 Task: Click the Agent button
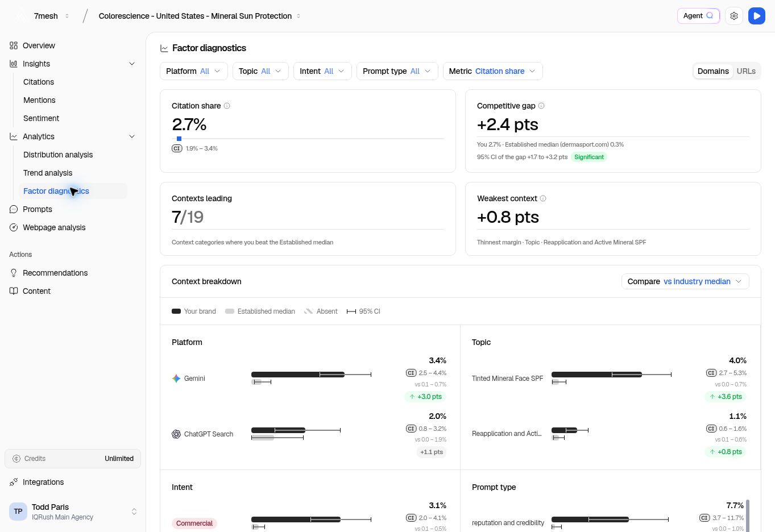[x=698, y=16]
